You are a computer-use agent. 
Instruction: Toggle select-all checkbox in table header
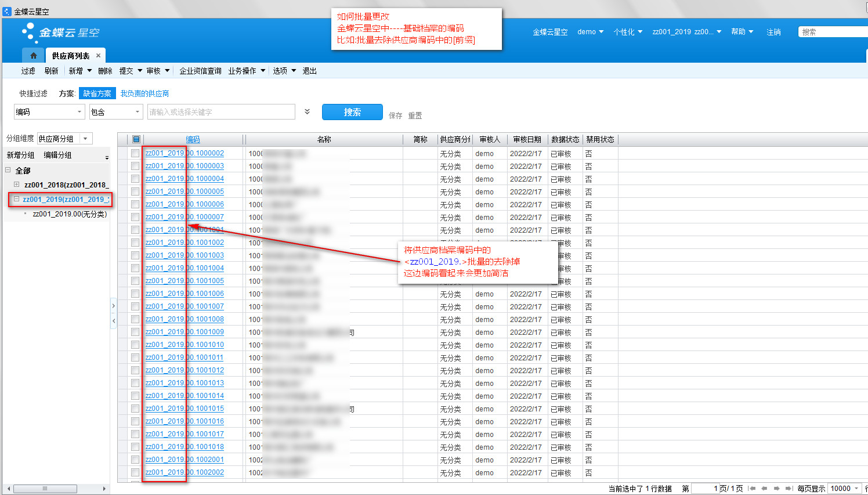(x=136, y=139)
